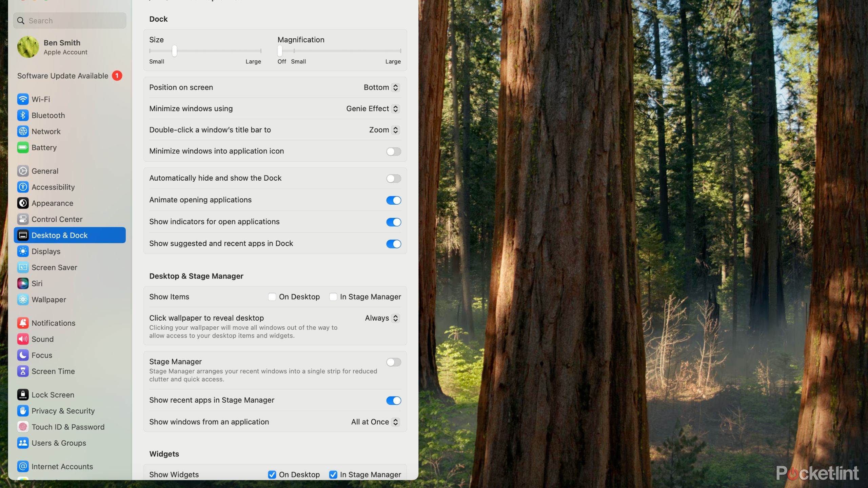Open Screen Saver settings

pos(54,267)
